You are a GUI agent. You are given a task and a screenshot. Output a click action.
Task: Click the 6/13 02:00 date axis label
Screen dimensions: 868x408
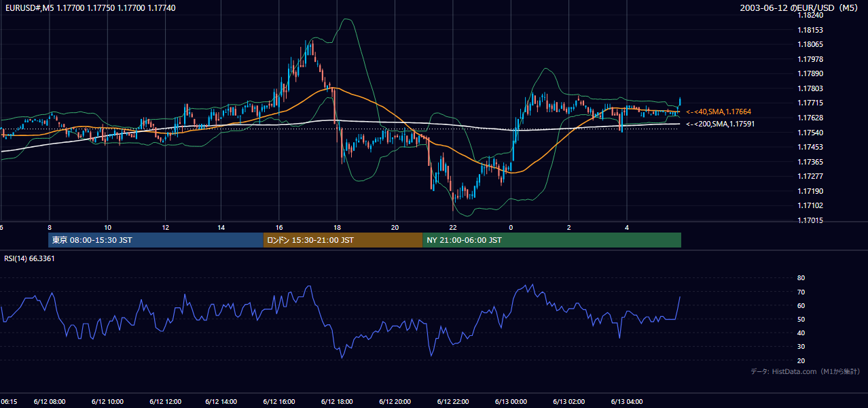click(x=568, y=401)
